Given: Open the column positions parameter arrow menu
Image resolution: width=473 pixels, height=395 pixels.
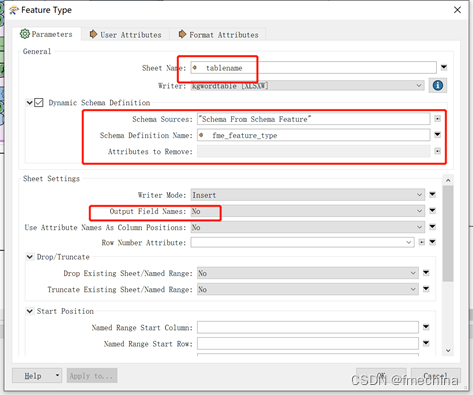Looking at the screenshot, I should pyautogui.click(x=432, y=227).
